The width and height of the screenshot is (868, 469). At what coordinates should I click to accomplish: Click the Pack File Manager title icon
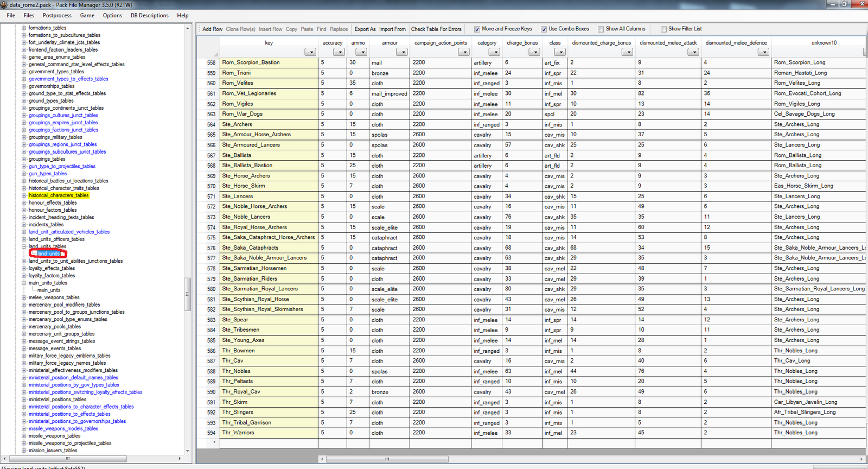[x=5, y=4]
